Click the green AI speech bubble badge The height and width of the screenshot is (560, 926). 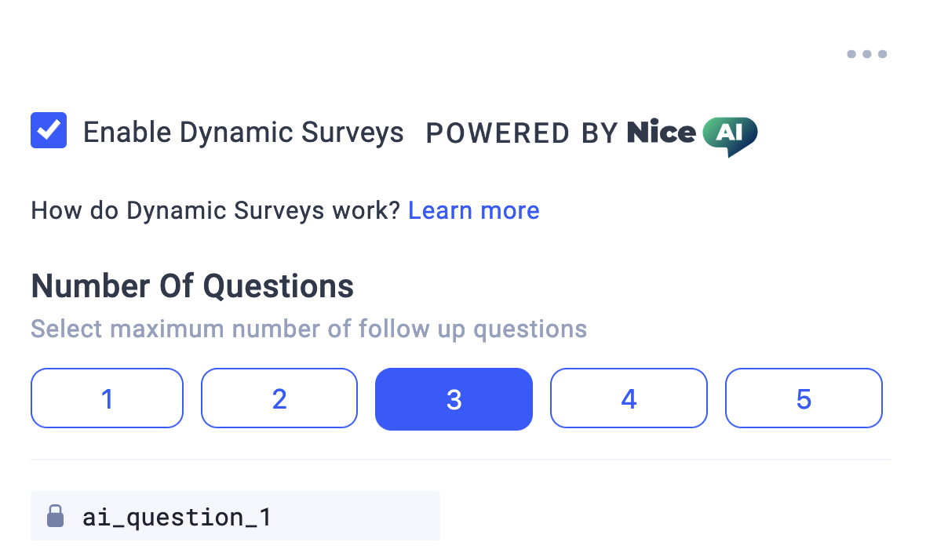coord(730,136)
